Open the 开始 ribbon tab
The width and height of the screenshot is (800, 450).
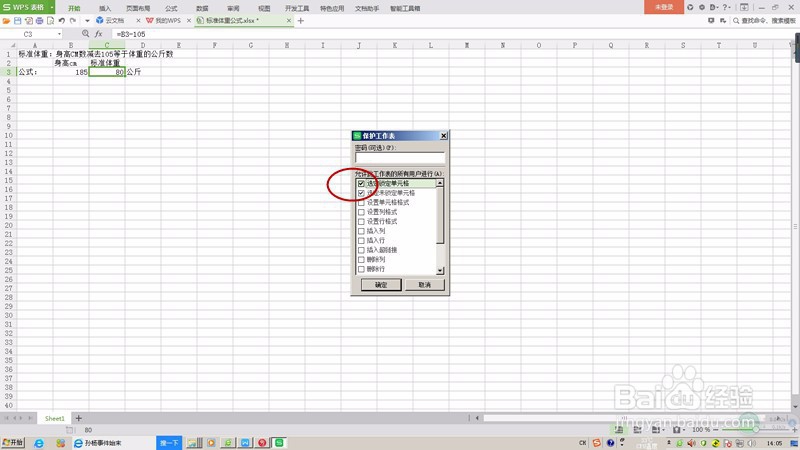(x=74, y=8)
